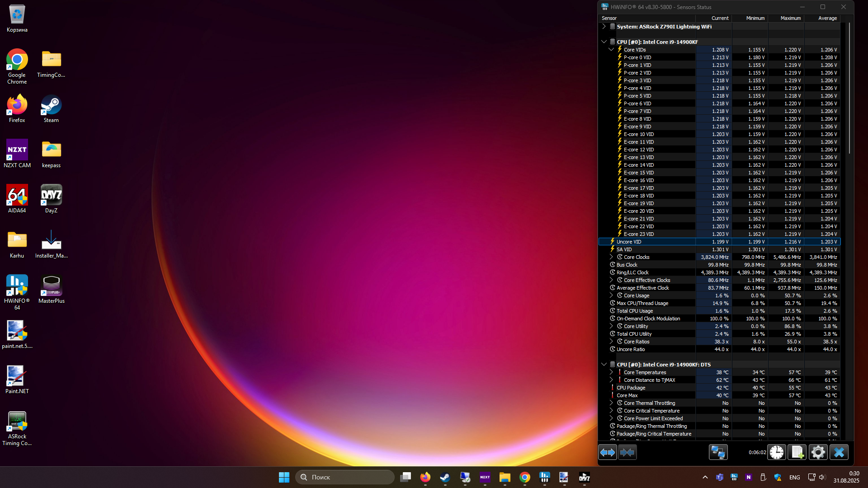Open Task View on the taskbar

(x=406, y=477)
